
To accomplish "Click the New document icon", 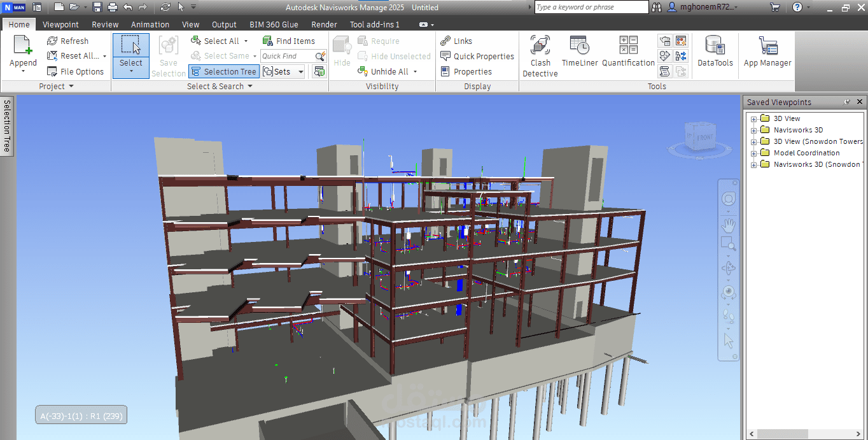I will [x=59, y=7].
